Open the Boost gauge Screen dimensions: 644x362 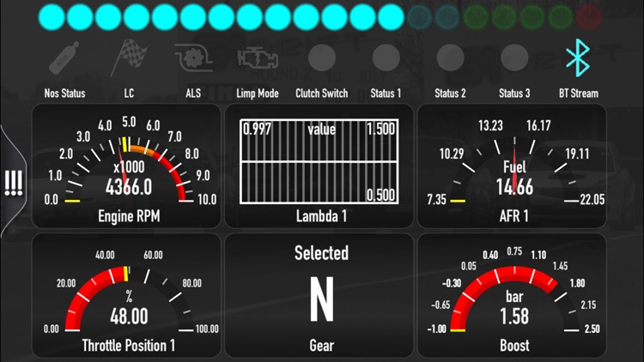pos(512,295)
